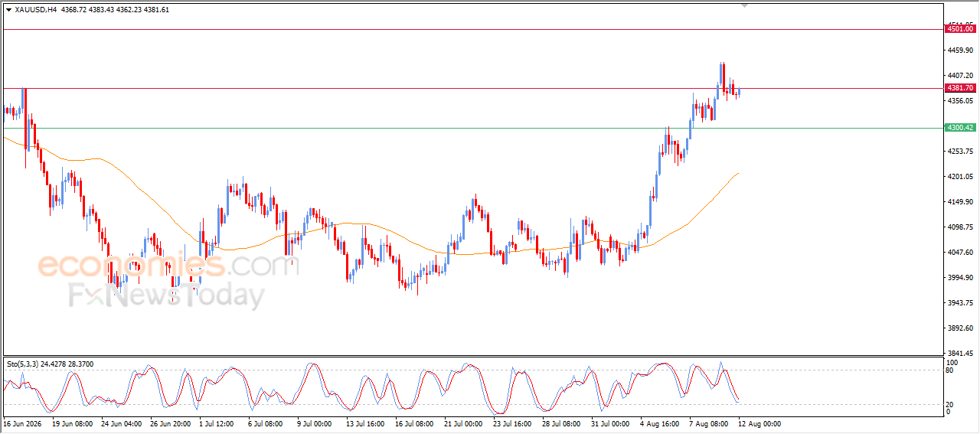Screen dimensions: 980x434
Task: Open the XAUUSD,H4 chart dropdown arrow
Action: point(8,10)
